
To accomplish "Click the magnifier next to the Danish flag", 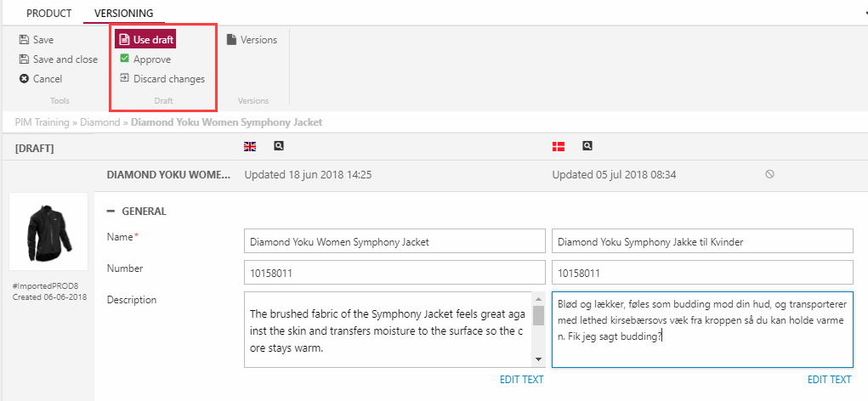I will pyautogui.click(x=587, y=146).
